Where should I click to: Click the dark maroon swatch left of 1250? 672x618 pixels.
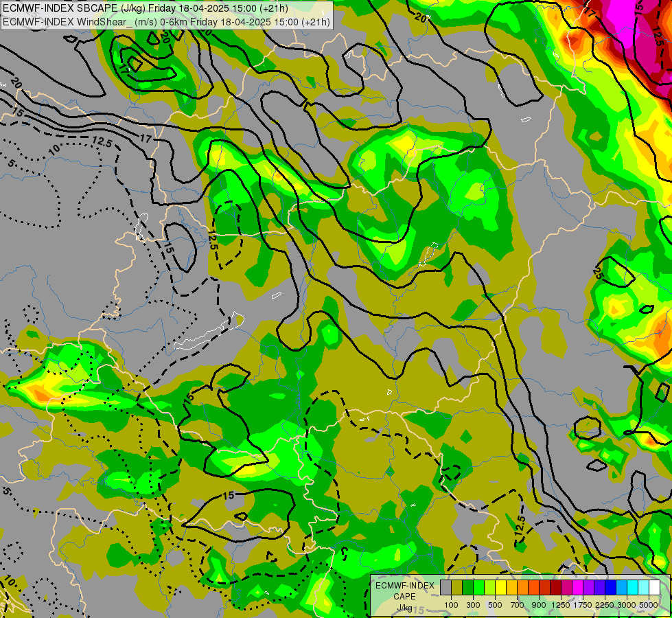(x=555, y=588)
